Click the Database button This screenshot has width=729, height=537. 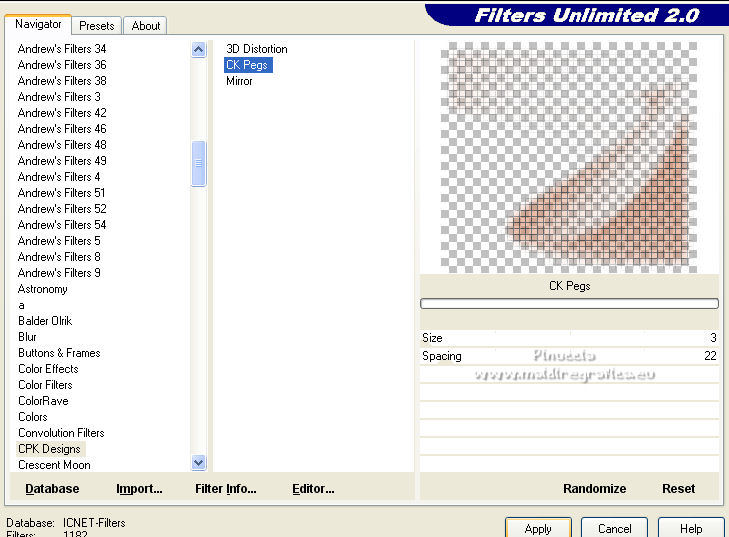[x=52, y=489]
